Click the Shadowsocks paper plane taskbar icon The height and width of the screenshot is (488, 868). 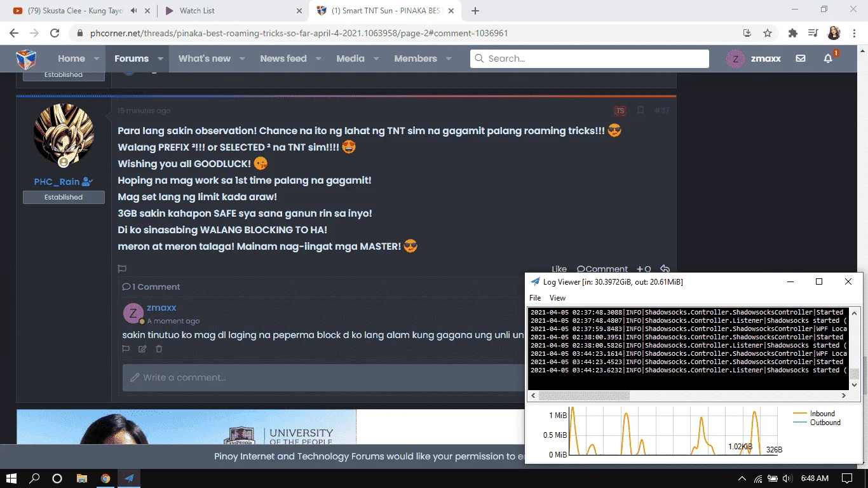(x=129, y=478)
